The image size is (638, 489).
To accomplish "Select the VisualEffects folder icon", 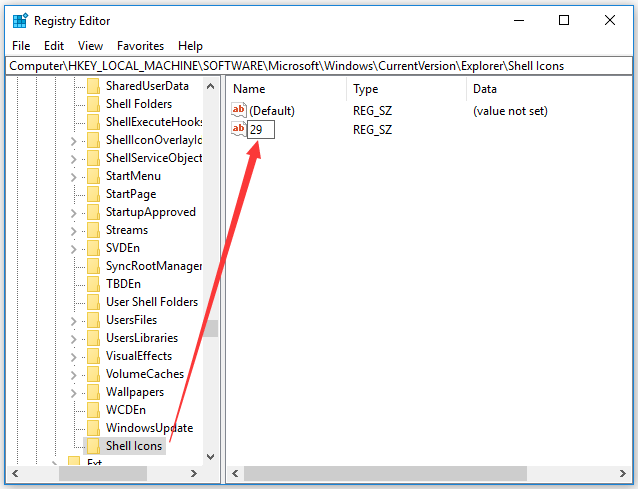I will pos(94,356).
